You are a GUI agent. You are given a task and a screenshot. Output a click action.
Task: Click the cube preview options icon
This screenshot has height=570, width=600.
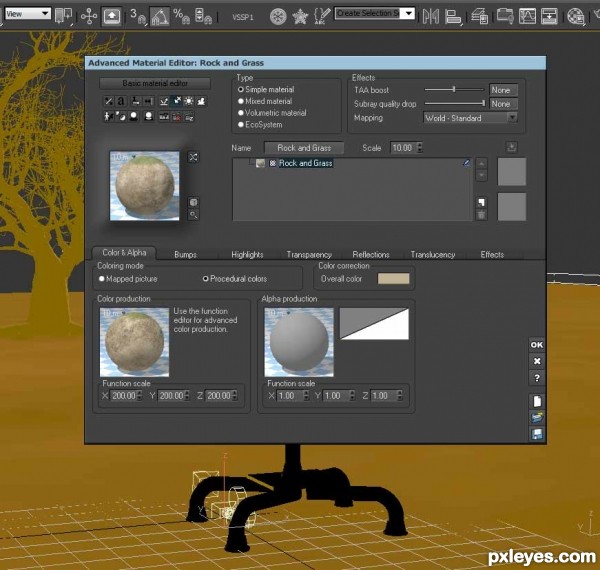point(193,202)
